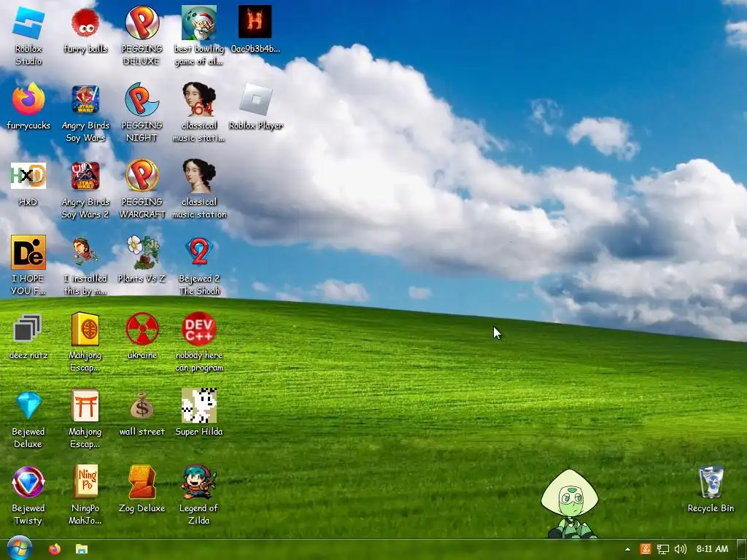Image resolution: width=747 pixels, height=560 pixels.
Task: Open the network tray icon
Action: [x=662, y=549]
